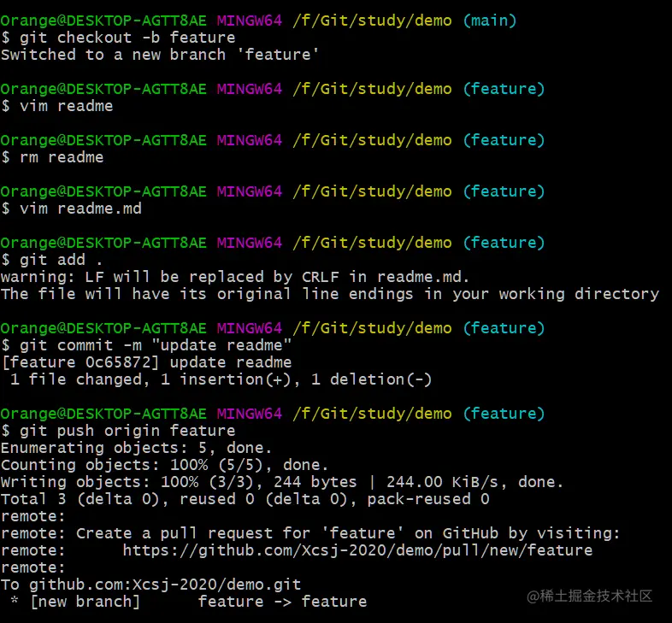Click the 'To github.com:Xcsj-2020/demo.git' line
This screenshot has width=672, height=623.
(x=150, y=585)
